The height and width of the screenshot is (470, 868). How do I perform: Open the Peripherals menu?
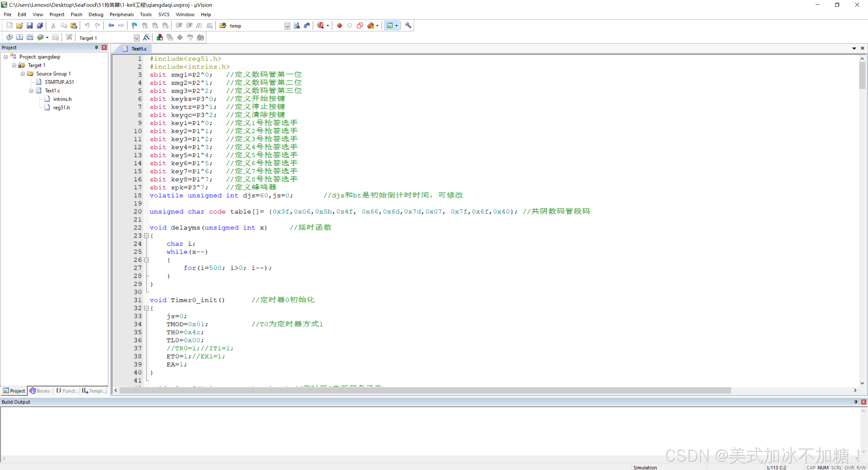pyautogui.click(x=121, y=15)
